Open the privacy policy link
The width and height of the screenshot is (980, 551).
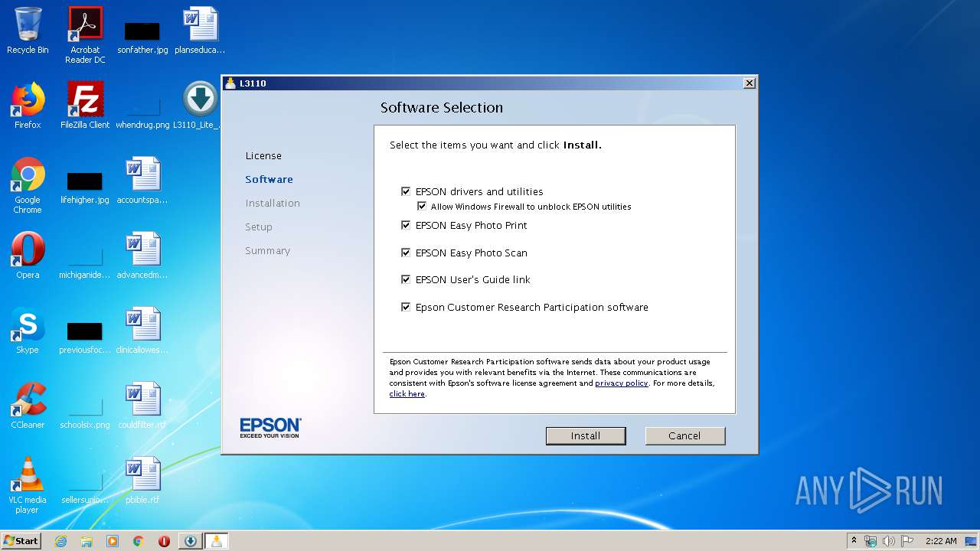tap(622, 383)
